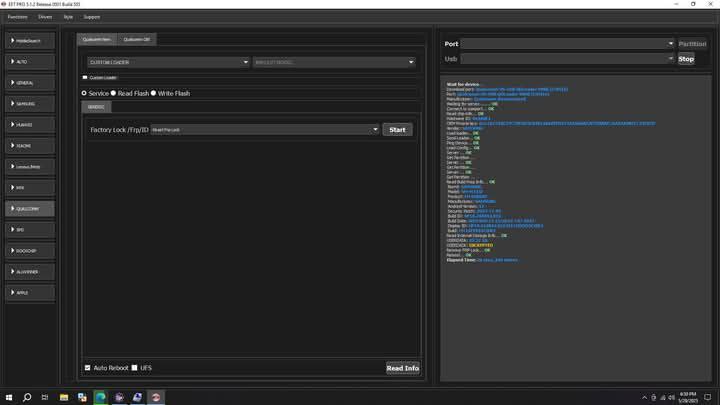720x405 pixels.
Task: Click the 'Wait for device' log line
Action: [463, 84]
